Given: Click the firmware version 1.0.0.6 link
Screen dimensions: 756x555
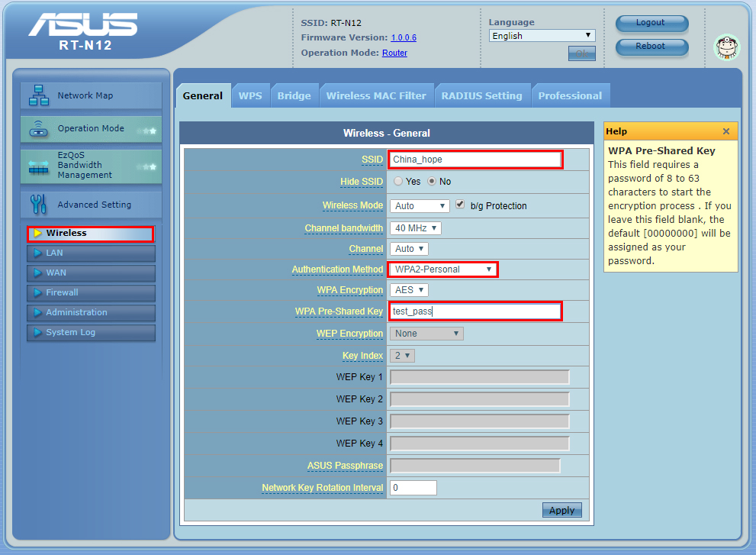Looking at the screenshot, I should coord(404,37).
